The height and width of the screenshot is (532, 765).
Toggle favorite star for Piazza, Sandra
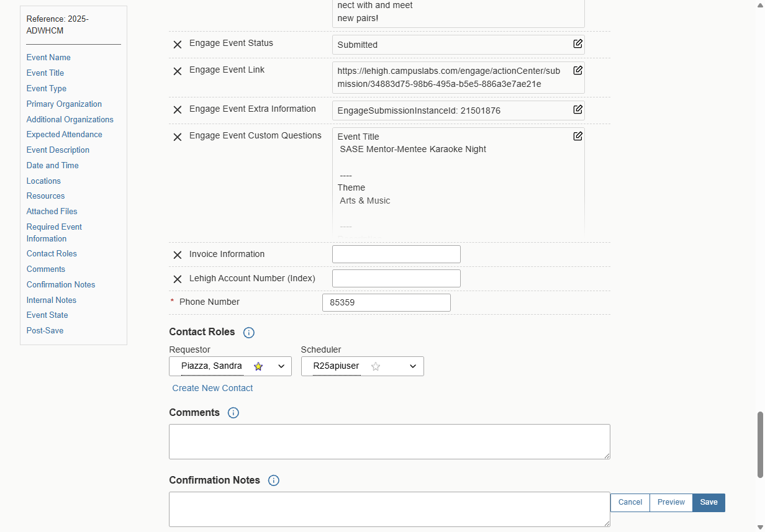(258, 366)
